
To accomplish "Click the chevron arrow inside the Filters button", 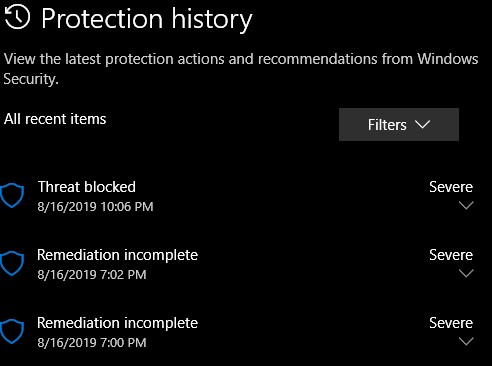I will [x=423, y=125].
